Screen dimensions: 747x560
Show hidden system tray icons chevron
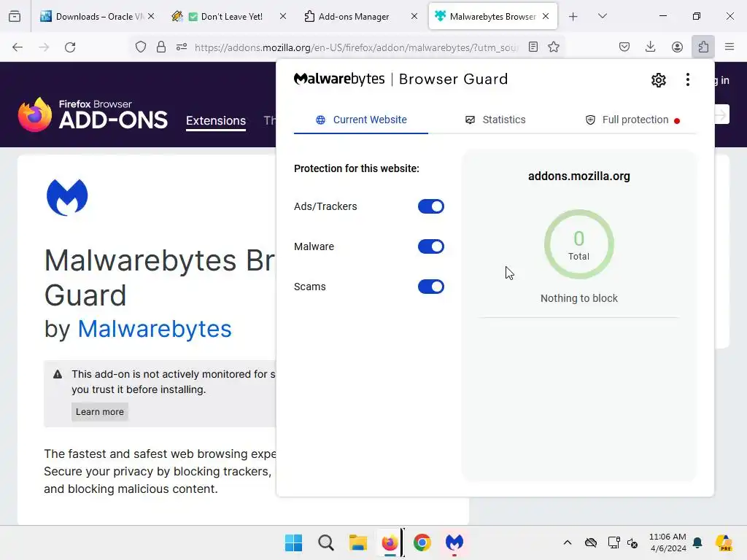(x=568, y=542)
